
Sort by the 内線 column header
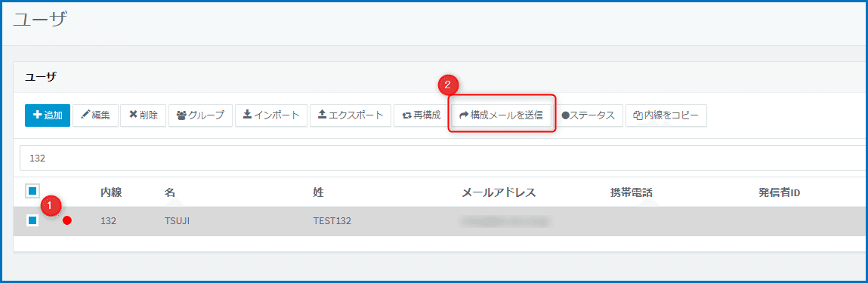tap(111, 192)
